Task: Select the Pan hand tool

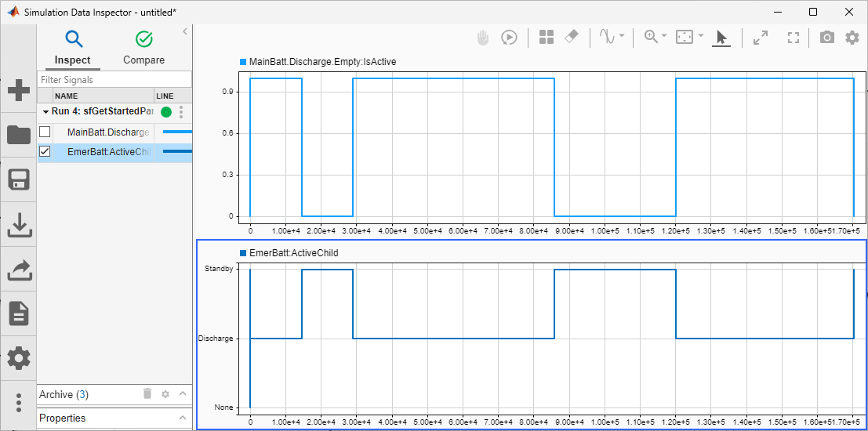Action: pyautogui.click(x=484, y=37)
